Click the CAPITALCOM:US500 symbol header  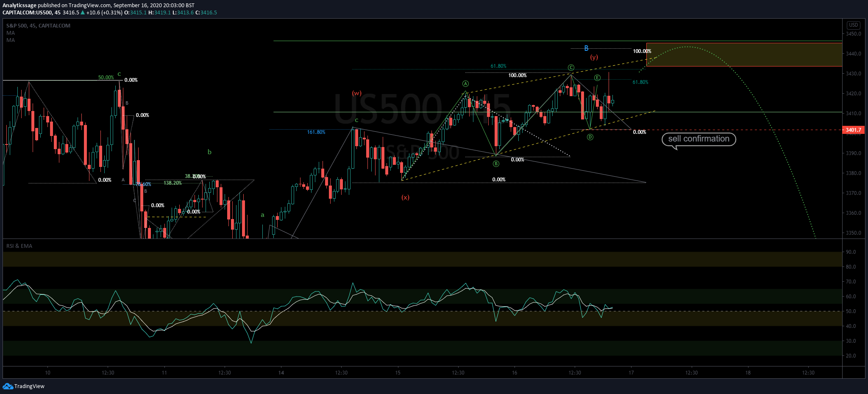coord(28,13)
